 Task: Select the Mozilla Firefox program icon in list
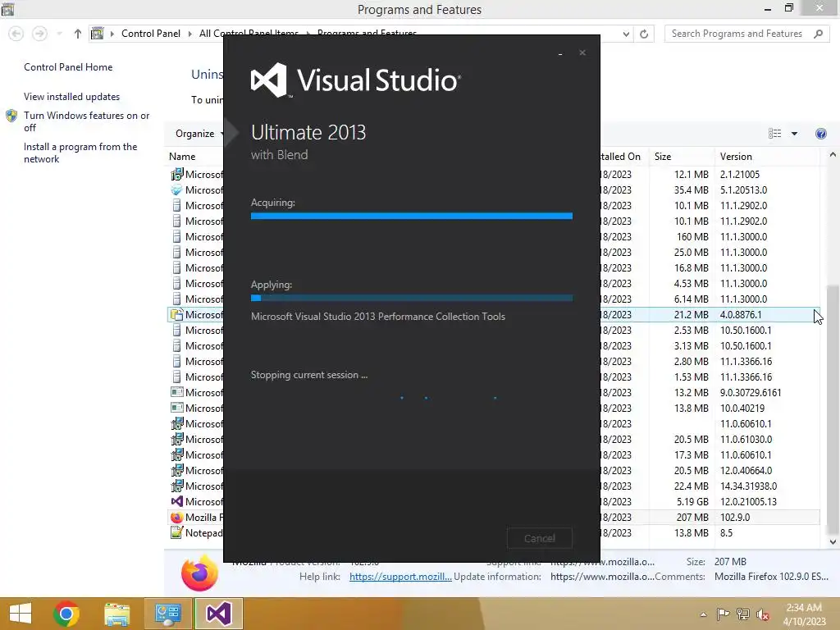pos(176,518)
